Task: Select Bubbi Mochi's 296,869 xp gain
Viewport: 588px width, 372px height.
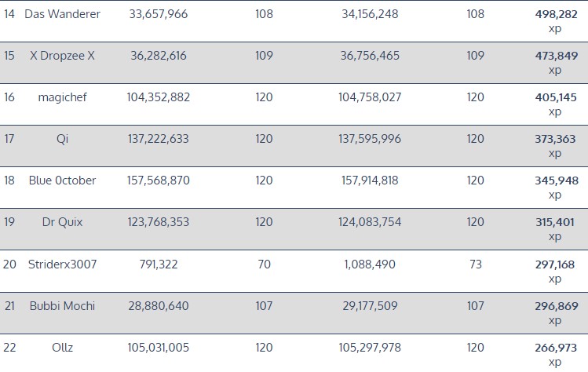Action: click(555, 305)
